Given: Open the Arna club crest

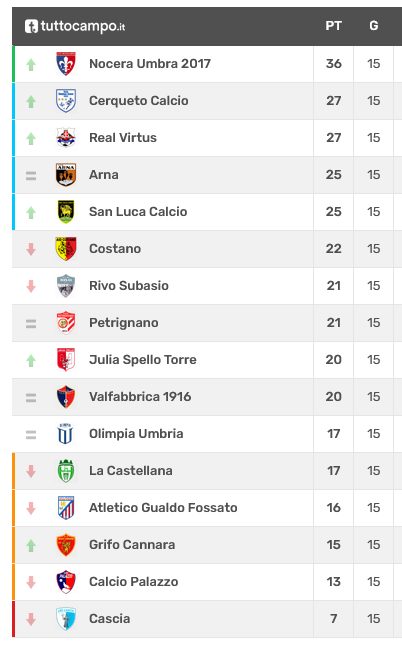Looking at the screenshot, I should tap(66, 174).
